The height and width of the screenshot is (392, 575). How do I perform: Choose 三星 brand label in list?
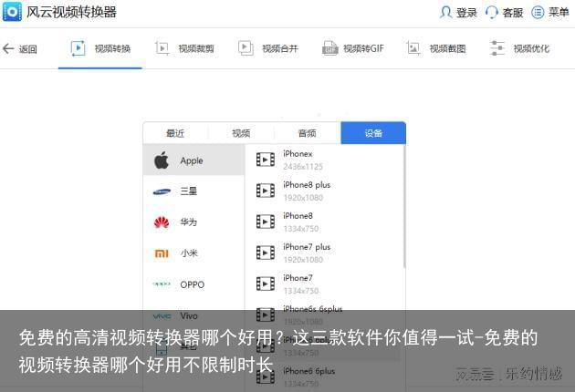189,191
